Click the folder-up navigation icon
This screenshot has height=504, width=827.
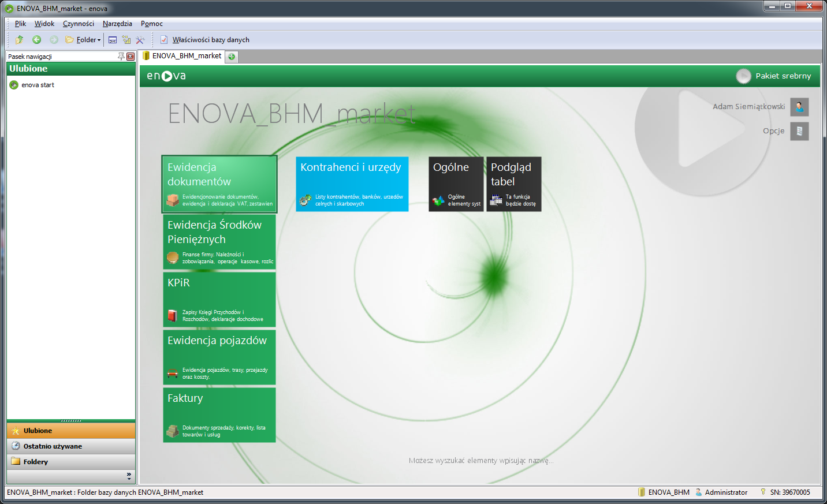pos(18,39)
